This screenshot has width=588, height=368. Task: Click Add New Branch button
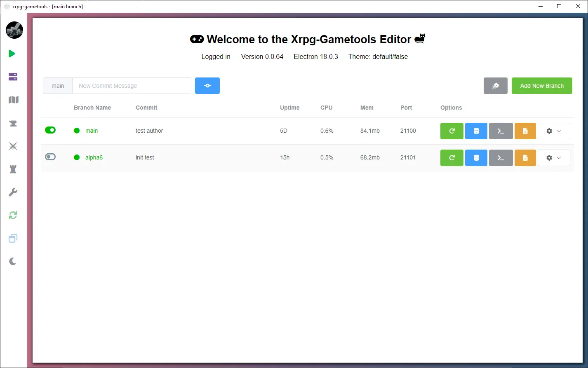click(x=542, y=86)
